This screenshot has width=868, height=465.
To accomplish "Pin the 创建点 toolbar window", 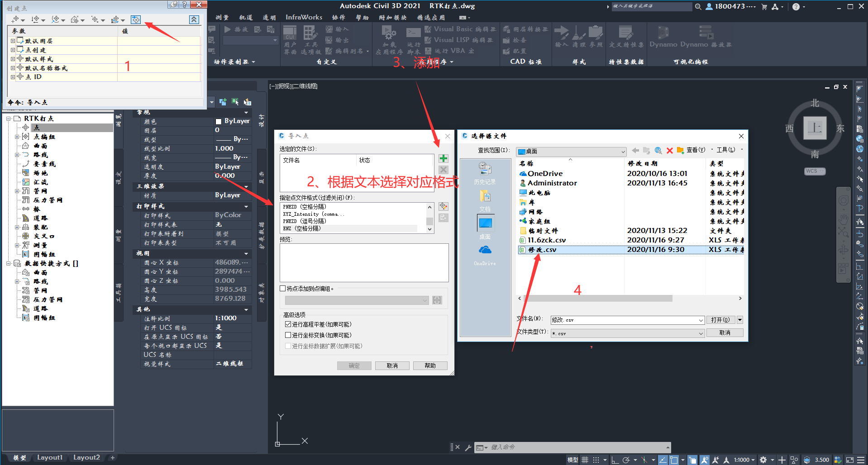I will pyautogui.click(x=173, y=5).
